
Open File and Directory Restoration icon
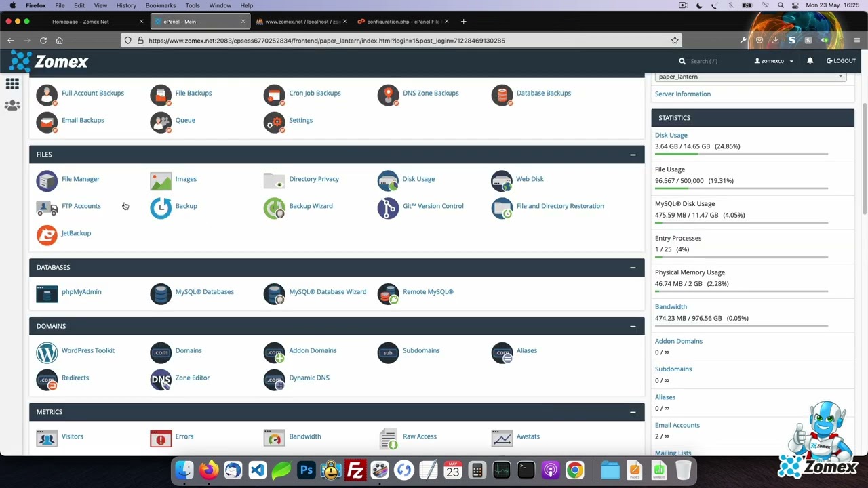(502, 208)
